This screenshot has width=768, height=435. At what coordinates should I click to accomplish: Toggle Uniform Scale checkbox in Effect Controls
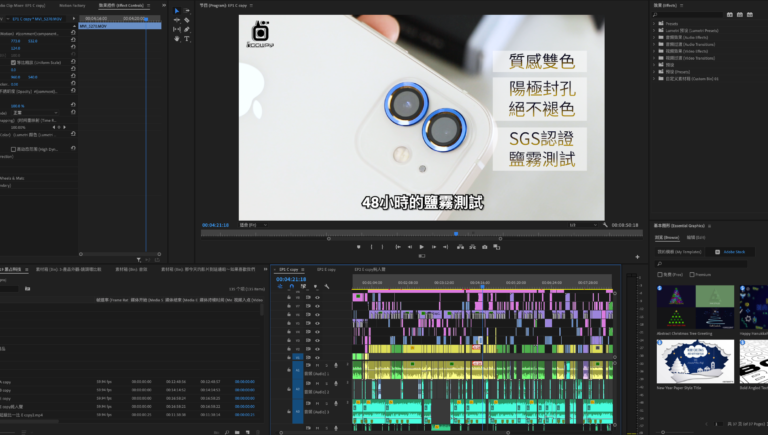[13, 62]
